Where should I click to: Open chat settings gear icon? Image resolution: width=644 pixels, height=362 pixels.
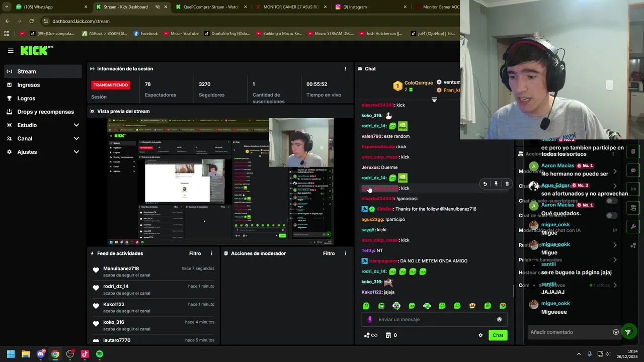480,335
